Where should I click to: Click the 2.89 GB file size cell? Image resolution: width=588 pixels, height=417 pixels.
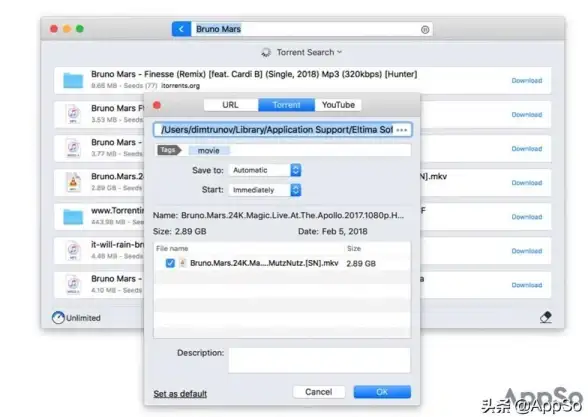[x=361, y=264]
